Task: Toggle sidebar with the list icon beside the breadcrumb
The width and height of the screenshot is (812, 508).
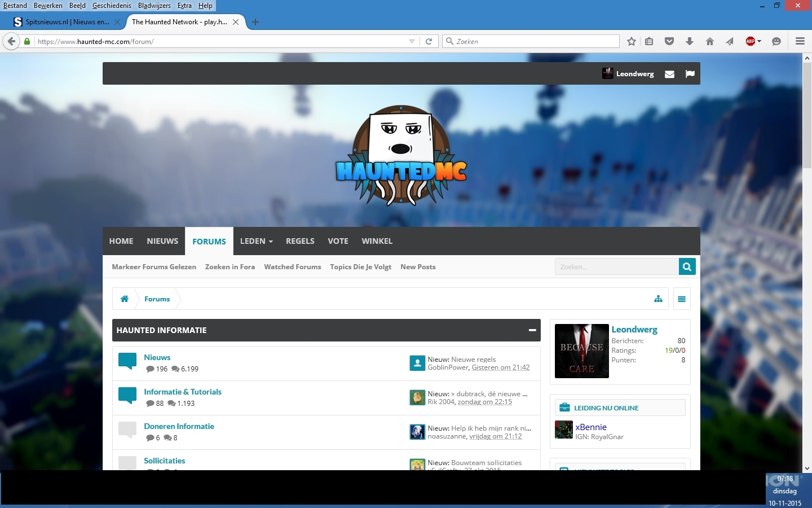Action: click(x=682, y=299)
